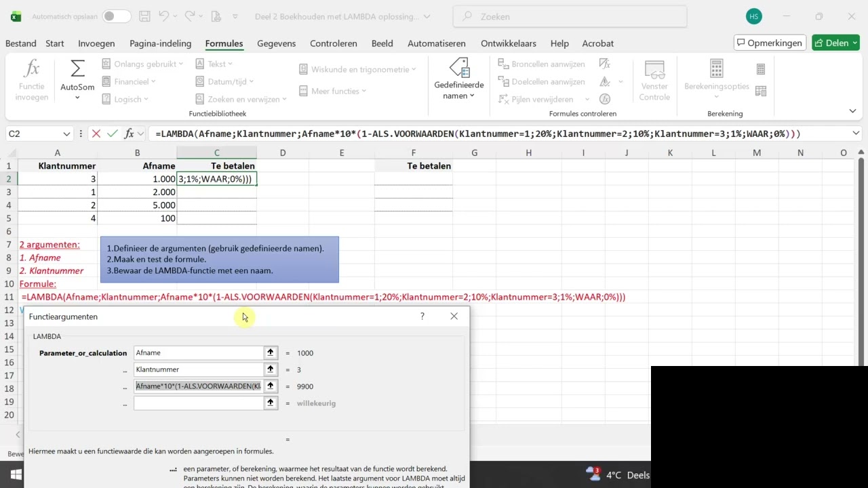Click Pijlen verwijderen
This screenshot has width=868, height=488.
pyautogui.click(x=536, y=99)
